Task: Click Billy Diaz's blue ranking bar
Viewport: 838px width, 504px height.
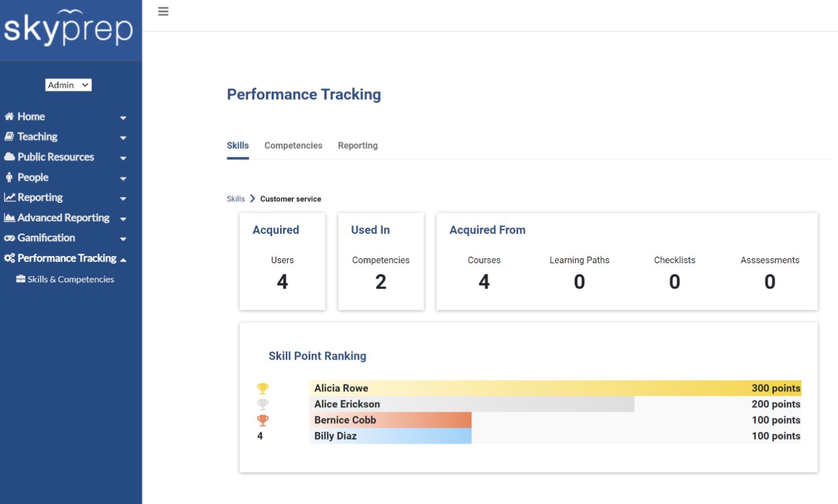Action: (391, 436)
